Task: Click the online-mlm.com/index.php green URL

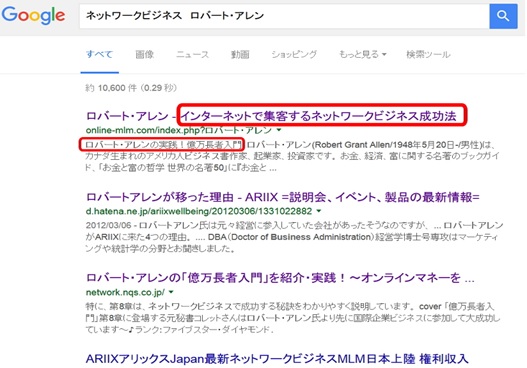Action: click(178, 130)
